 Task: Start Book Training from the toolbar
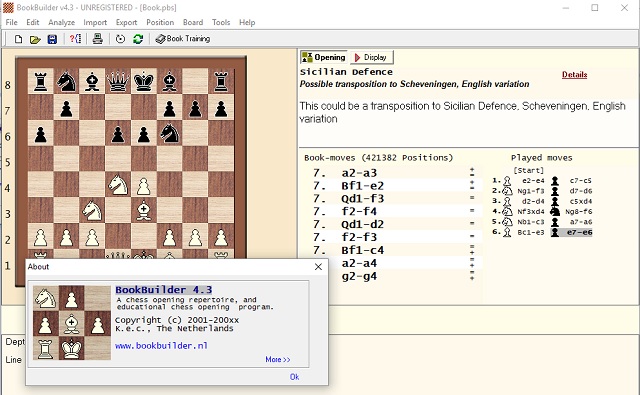183,39
